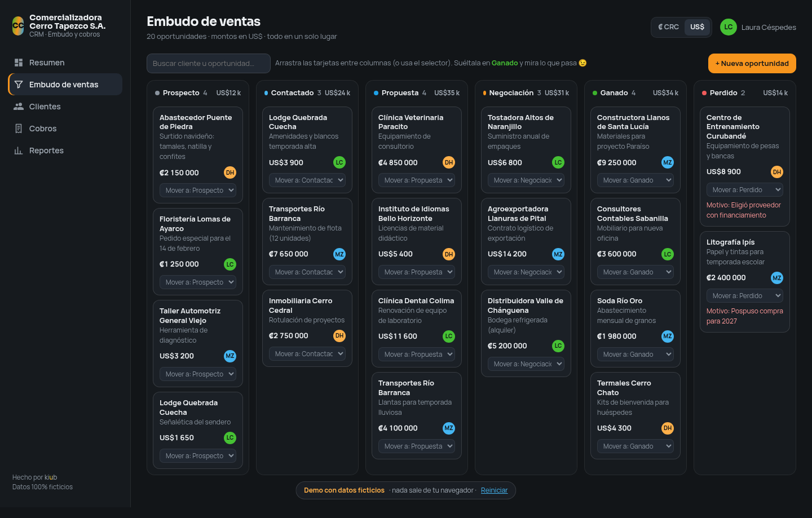
Task: Select Embudo de ventas in sidebar
Action: 65,85
